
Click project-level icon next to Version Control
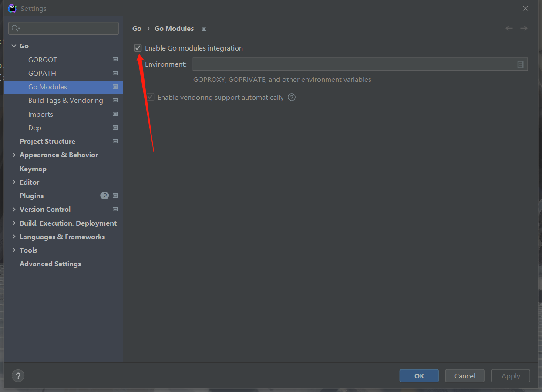[x=115, y=209]
